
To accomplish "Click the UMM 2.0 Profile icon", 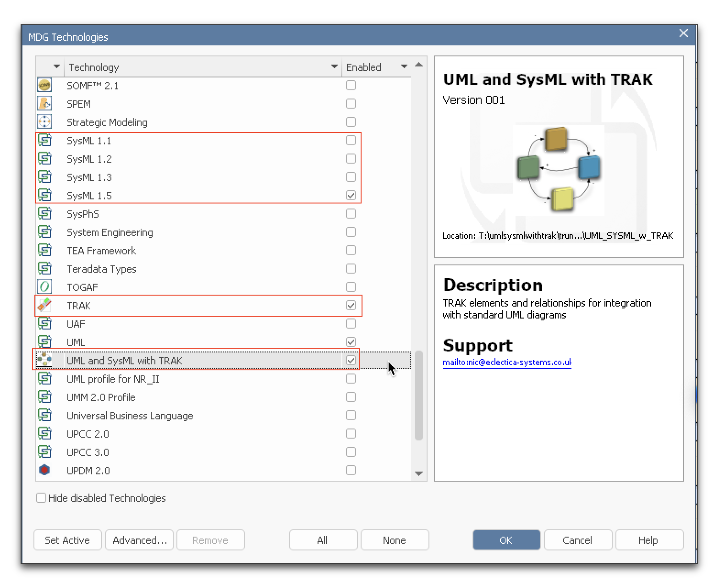I will [44, 397].
